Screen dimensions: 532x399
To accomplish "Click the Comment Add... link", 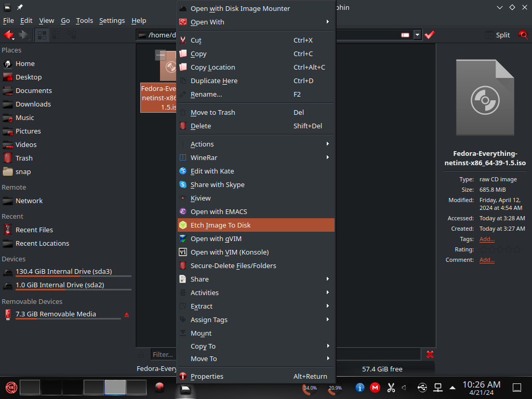I will (x=487, y=260).
